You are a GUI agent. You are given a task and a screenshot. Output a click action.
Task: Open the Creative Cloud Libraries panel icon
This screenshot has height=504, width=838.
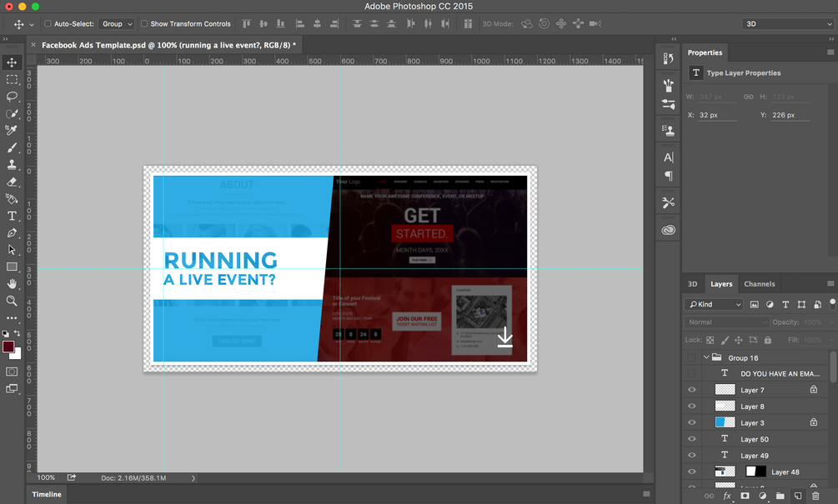pyautogui.click(x=668, y=230)
